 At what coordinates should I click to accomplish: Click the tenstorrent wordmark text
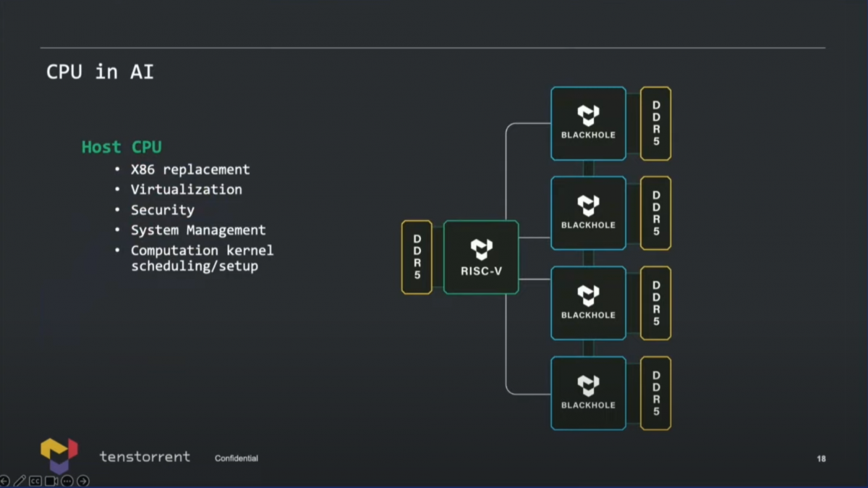point(145,456)
